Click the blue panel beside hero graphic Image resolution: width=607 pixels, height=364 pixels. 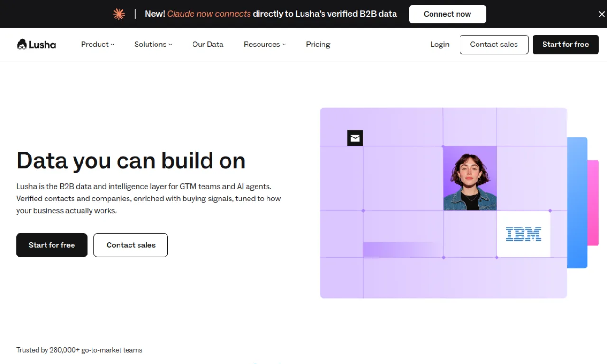click(577, 203)
